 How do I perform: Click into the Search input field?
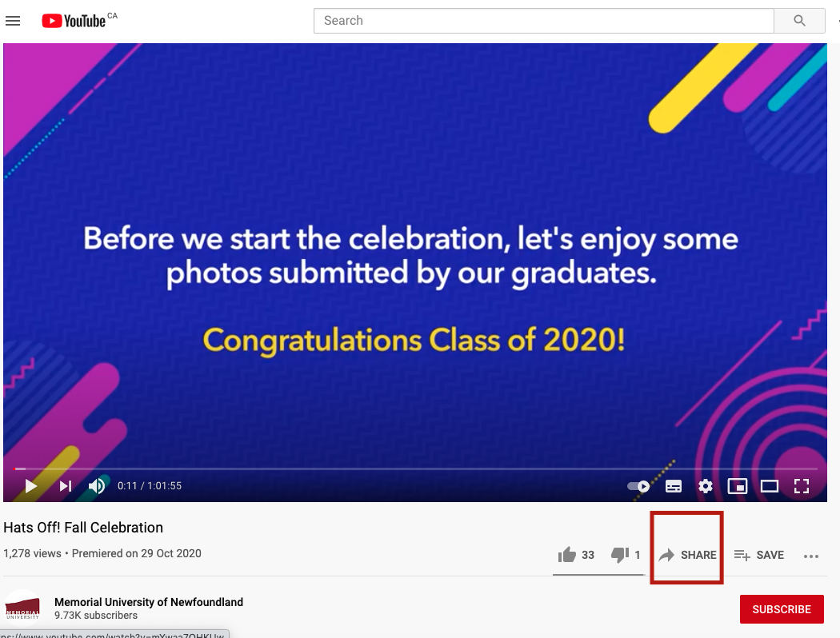(544, 21)
